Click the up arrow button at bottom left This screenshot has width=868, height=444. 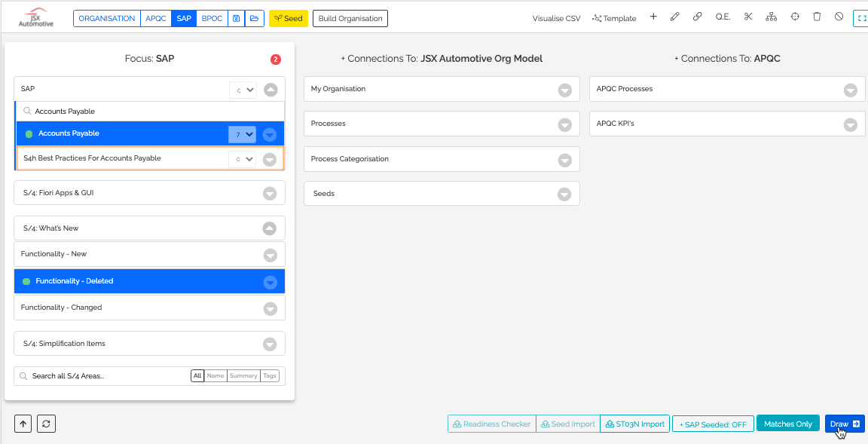23,424
